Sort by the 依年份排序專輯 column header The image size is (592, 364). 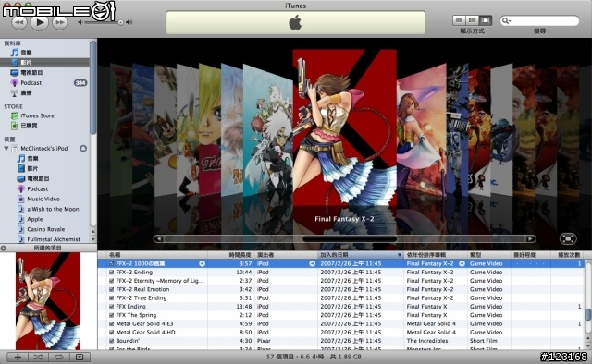(x=436, y=255)
